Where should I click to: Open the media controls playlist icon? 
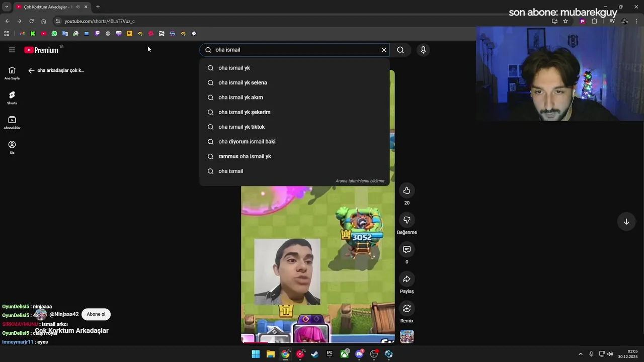612,21
